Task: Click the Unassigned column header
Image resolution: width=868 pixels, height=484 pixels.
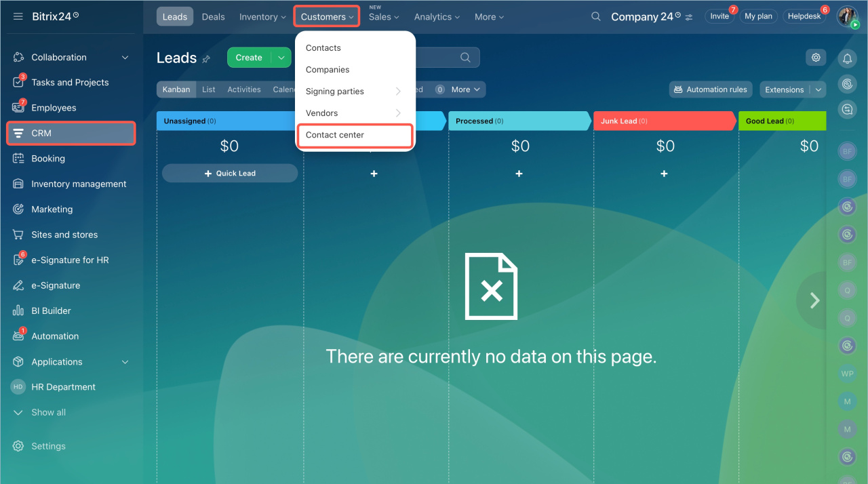Action: coord(229,121)
